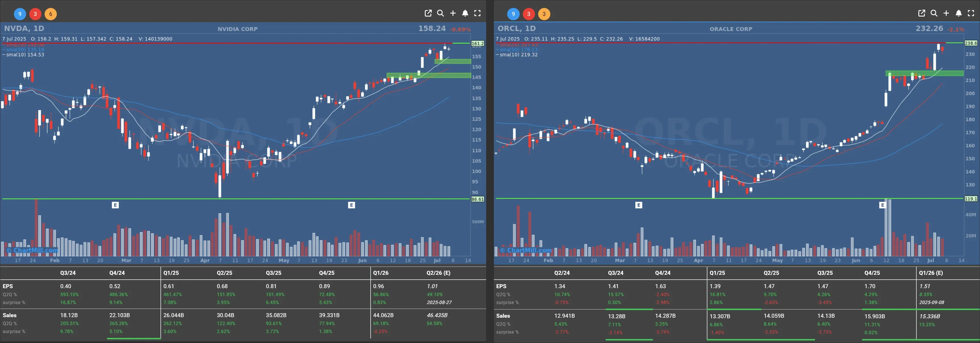Set an alert with ORCL bell icon
Image resolution: width=980 pixels, height=343 pixels.
point(959,13)
